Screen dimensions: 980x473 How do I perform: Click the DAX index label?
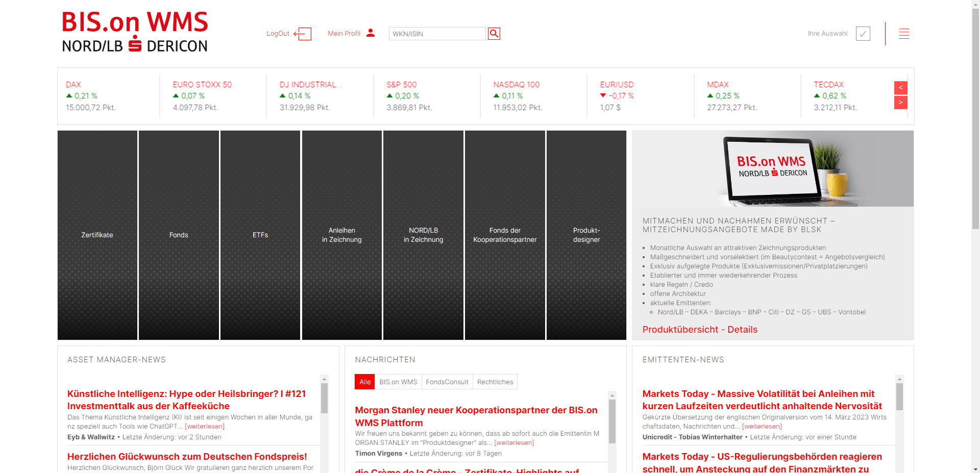tap(73, 85)
